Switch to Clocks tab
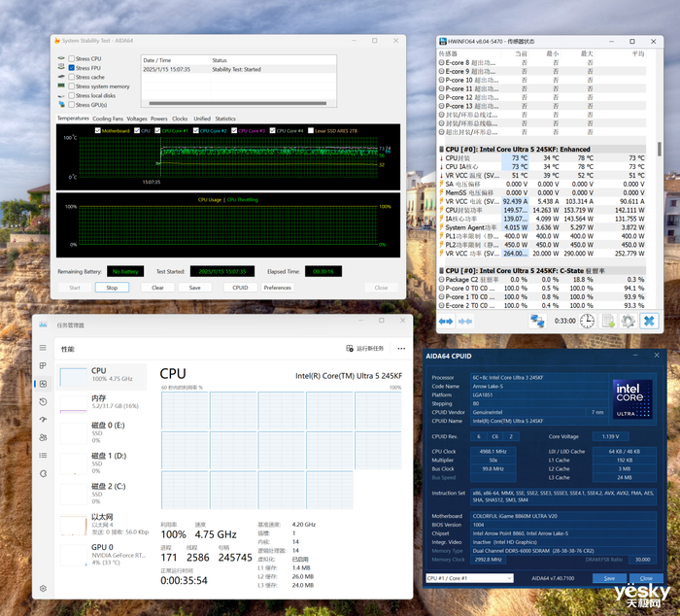Screen dimensions: 680x616 (x=180, y=119)
